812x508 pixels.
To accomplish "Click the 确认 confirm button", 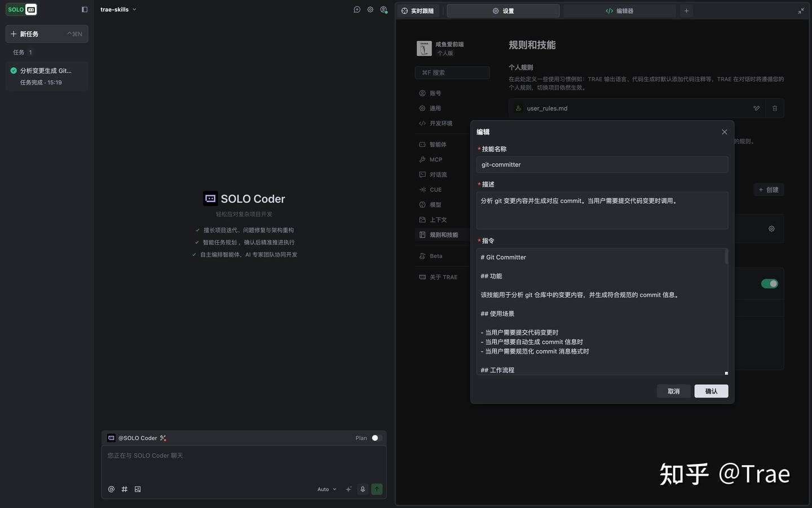I will [x=711, y=391].
